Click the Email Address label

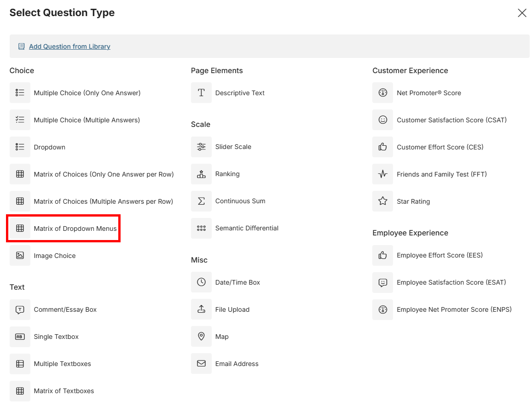pos(237,364)
